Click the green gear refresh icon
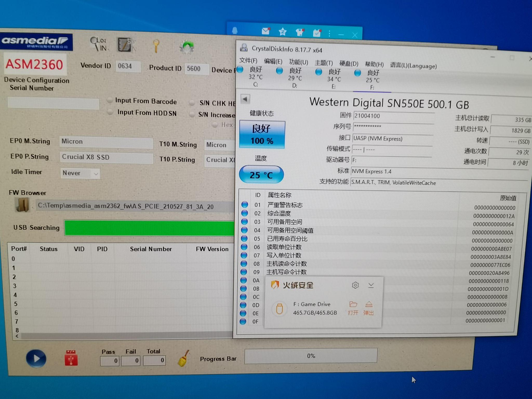This screenshot has height=399, width=532. pos(187,47)
